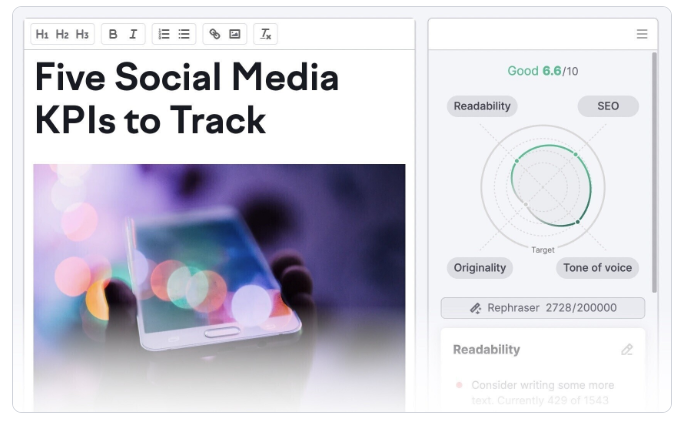682x424 pixels.
Task: Toggle bold formatting
Action: click(x=113, y=34)
